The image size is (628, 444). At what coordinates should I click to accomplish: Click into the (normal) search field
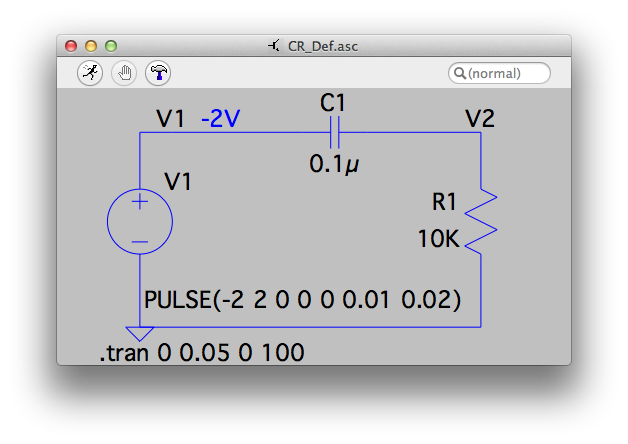[x=506, y=73]
